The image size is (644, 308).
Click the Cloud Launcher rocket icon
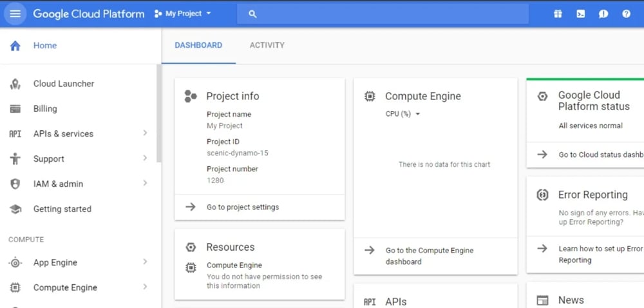point(15,84)
